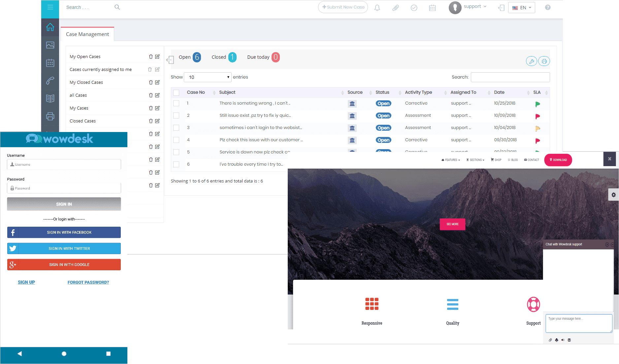Click the Username input field
Image resolution: width=619 pixels, height=364 pixels.
(x=64, y=164)
